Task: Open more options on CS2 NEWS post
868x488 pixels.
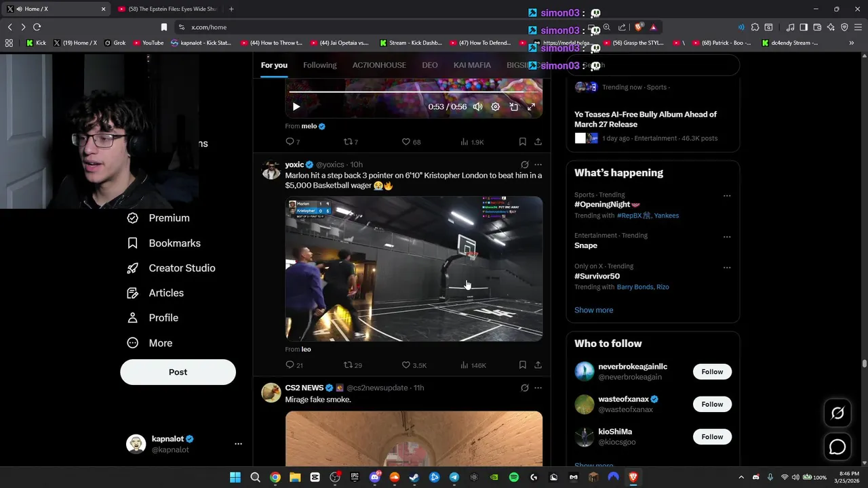Action: (538, 388)
